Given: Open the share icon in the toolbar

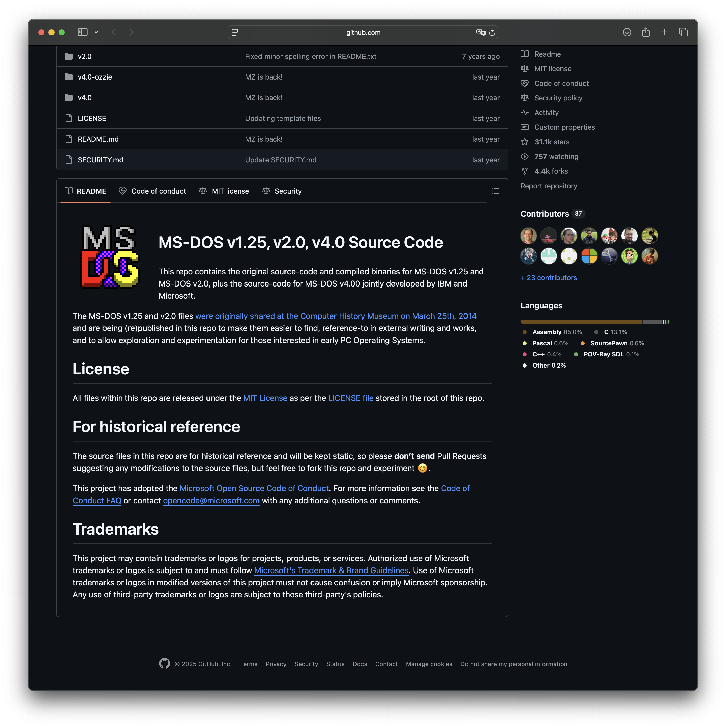Looking at the screenshot, I should pyautogui.click(x=645, y=32).
